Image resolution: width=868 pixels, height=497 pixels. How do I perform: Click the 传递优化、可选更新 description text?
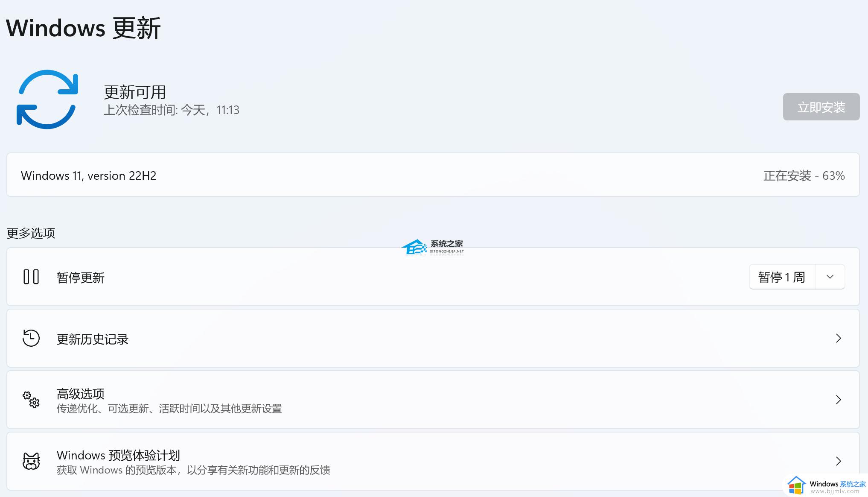(169, 409)
